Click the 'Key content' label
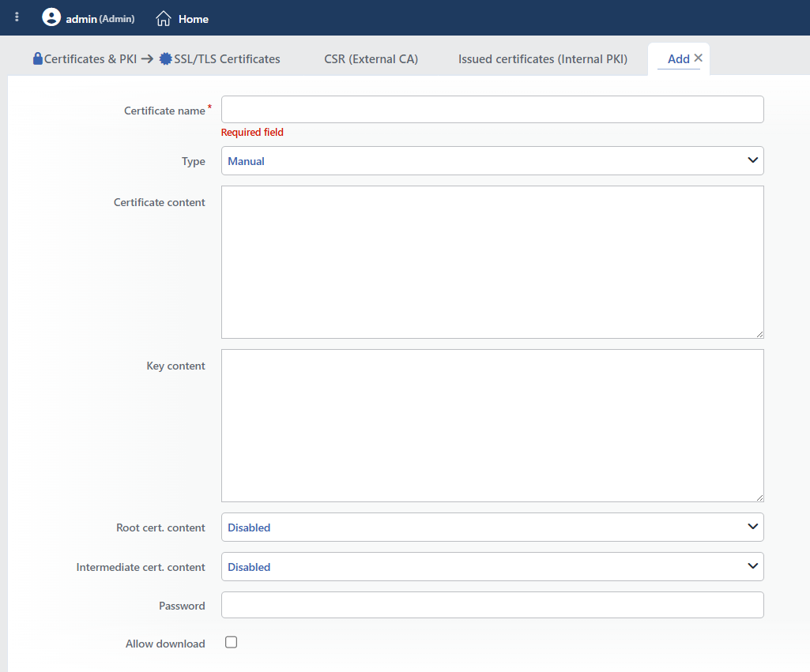810x672 pixels. tap(175, 366)
